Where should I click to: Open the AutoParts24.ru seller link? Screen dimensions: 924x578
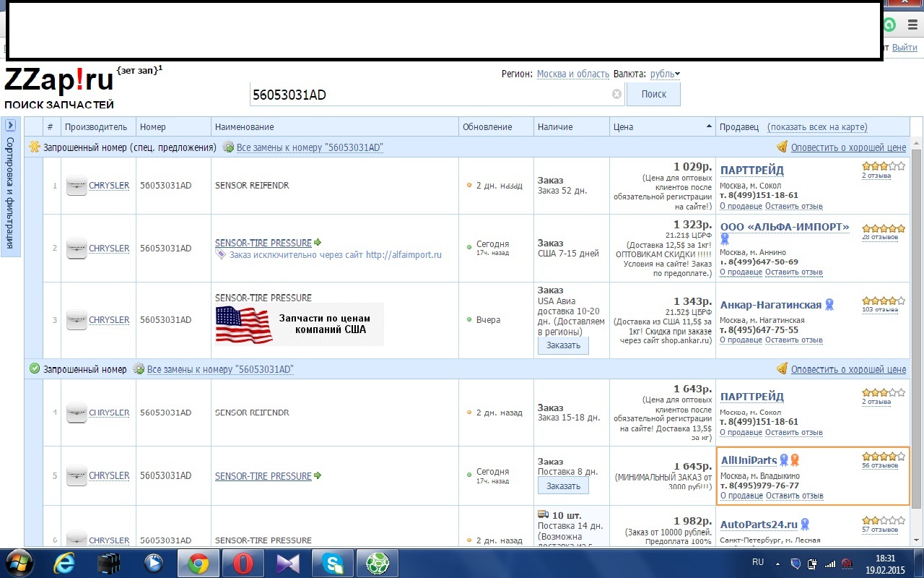pos(759,525)
